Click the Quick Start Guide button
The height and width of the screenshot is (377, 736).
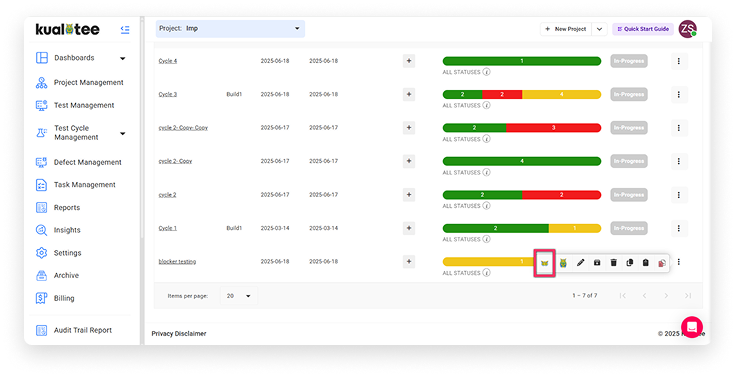point(643,29)
